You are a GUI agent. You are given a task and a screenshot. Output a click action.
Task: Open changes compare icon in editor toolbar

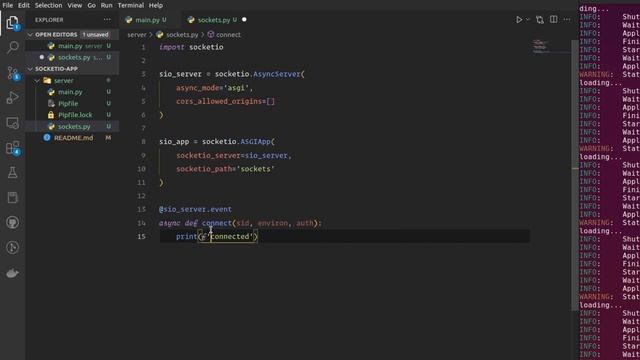(x=540, y=20)
